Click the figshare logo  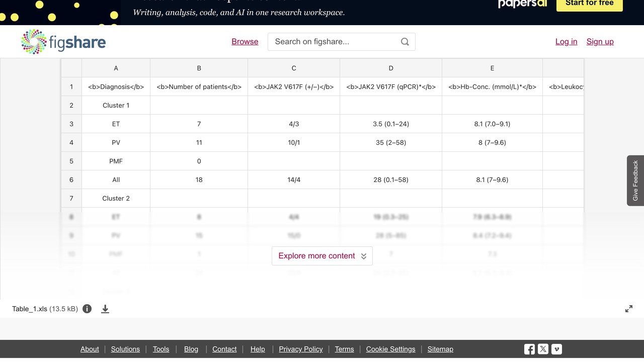coord(63,42)
